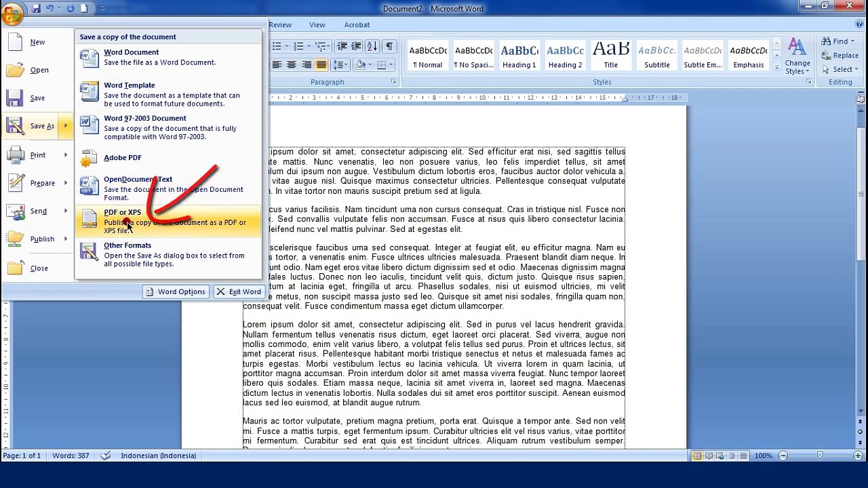Select Save As in the Office menu
Viewport: 868px width, 488px height.
click(x=37, y=125)
